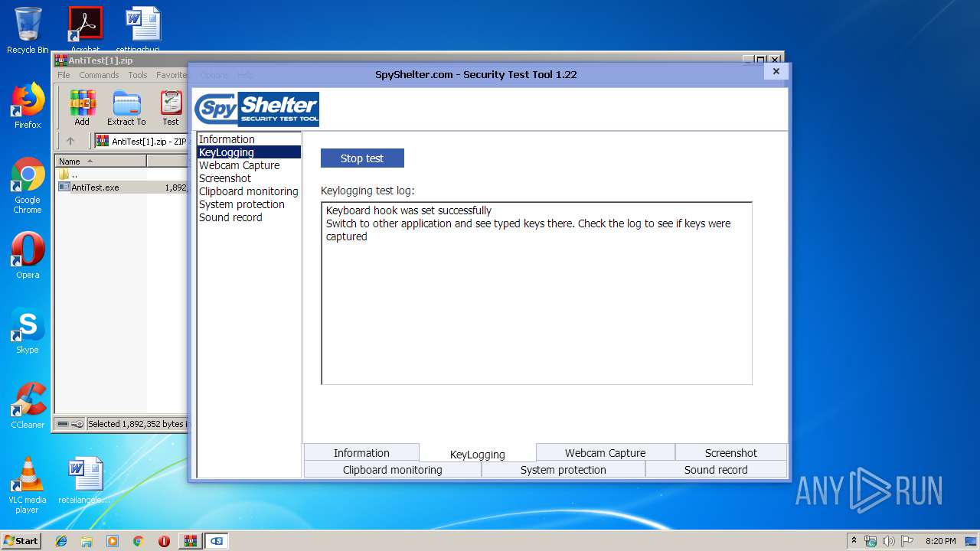Click the Name column header in WinRAR
This screenshot has width=980, height=551.
click(x=102, y=161)
